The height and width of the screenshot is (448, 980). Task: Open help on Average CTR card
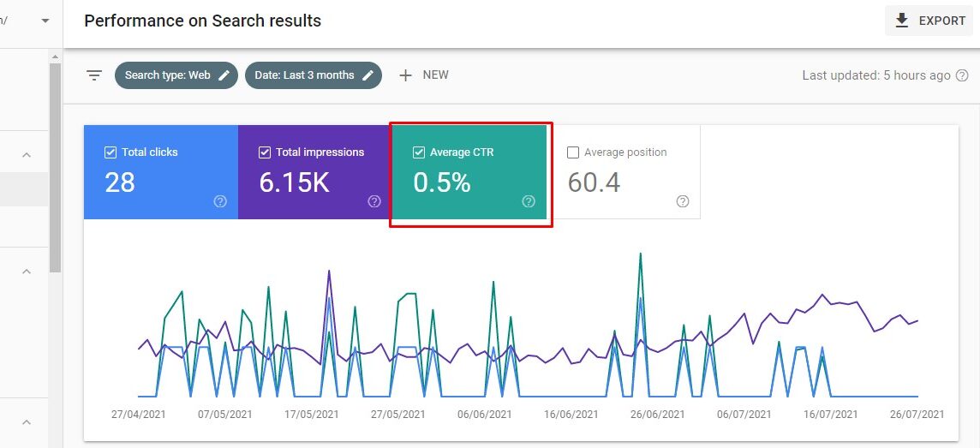529,201
